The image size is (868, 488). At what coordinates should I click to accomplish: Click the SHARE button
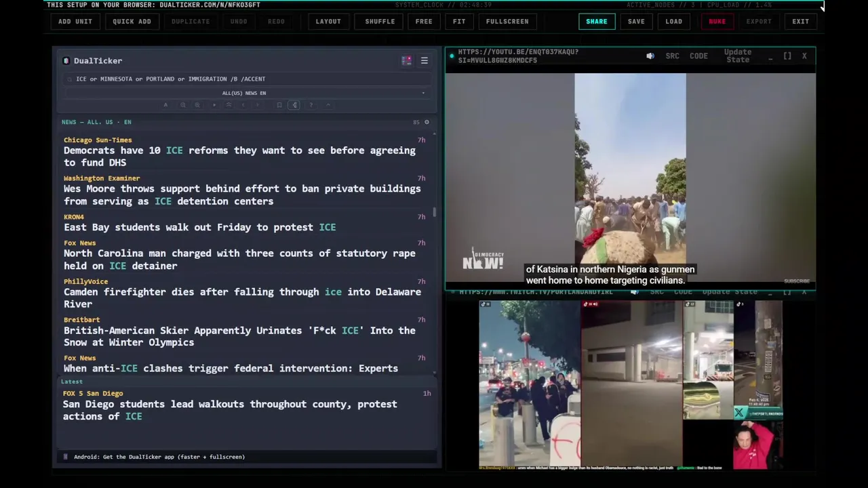597,21
